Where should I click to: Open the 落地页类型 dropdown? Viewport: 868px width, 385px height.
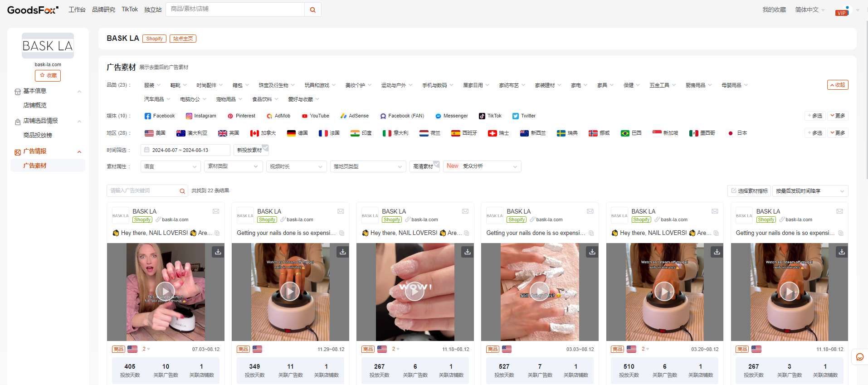click(x=368, y=166)
